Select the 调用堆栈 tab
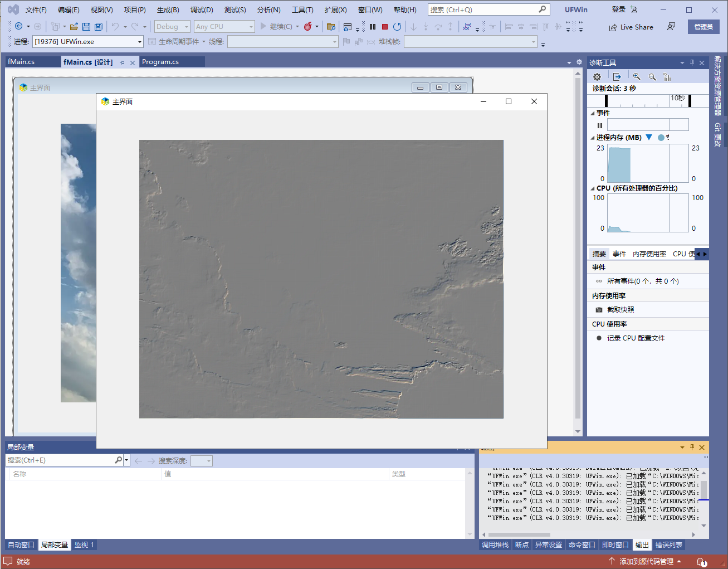Viewport: 728px width, 569px height. pos(495,545)
